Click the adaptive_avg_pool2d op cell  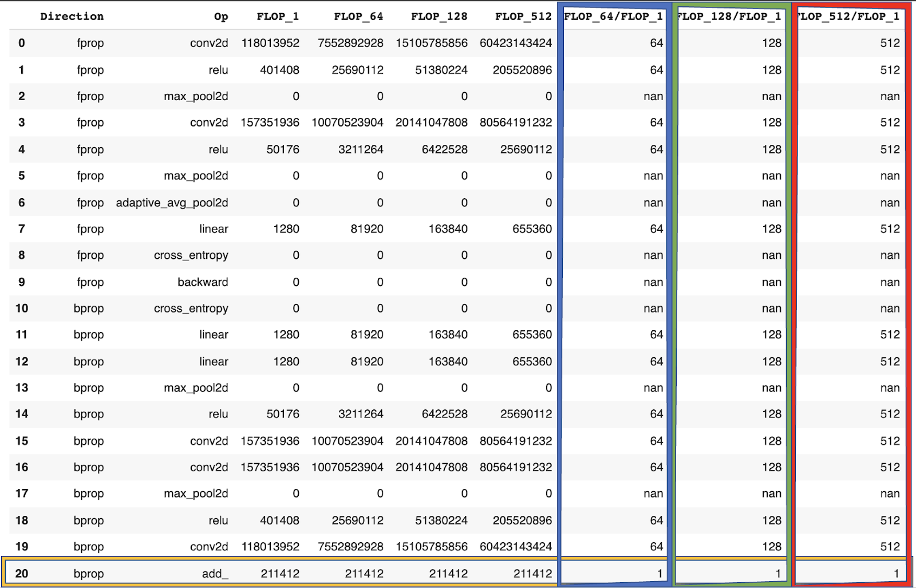pos(172,203)
